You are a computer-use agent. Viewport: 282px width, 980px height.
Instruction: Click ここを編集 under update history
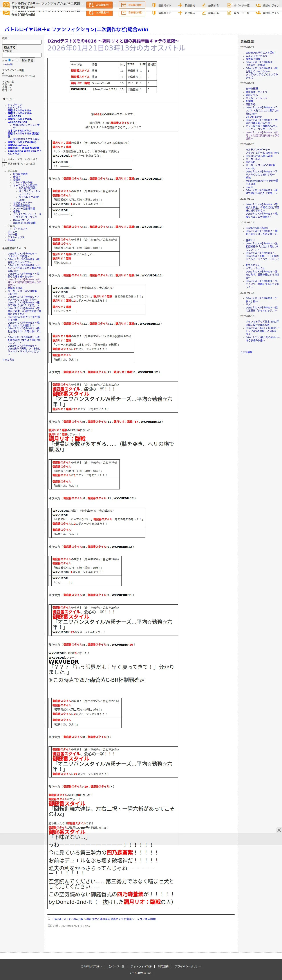(x=246, y=352)
